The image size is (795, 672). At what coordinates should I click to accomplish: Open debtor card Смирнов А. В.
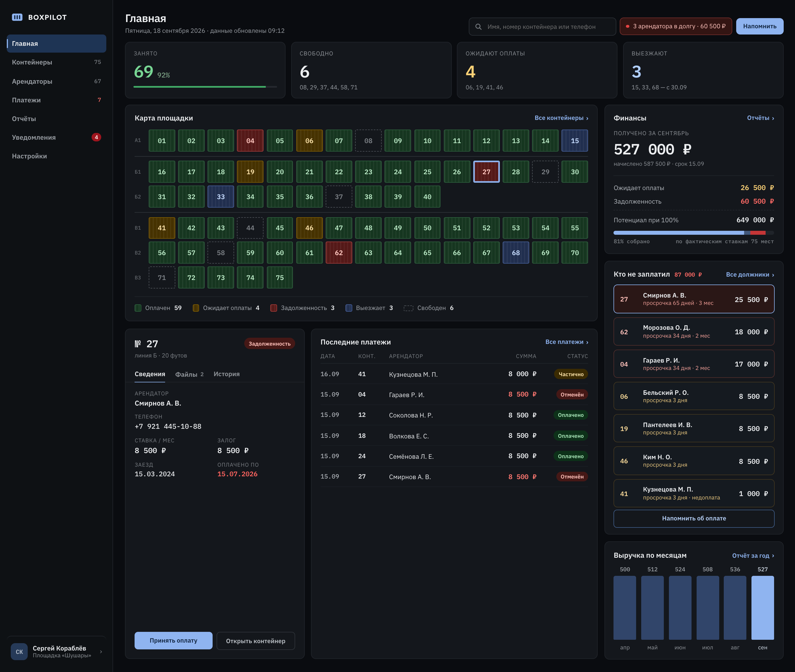(x=694, y=299)
